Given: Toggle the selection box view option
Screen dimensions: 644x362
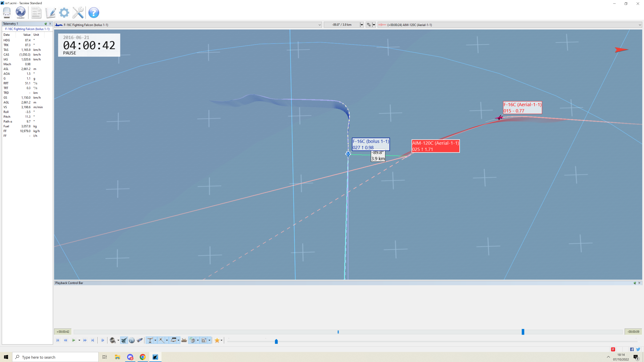Looking at the screenshot, I should (x=204, y=340).
